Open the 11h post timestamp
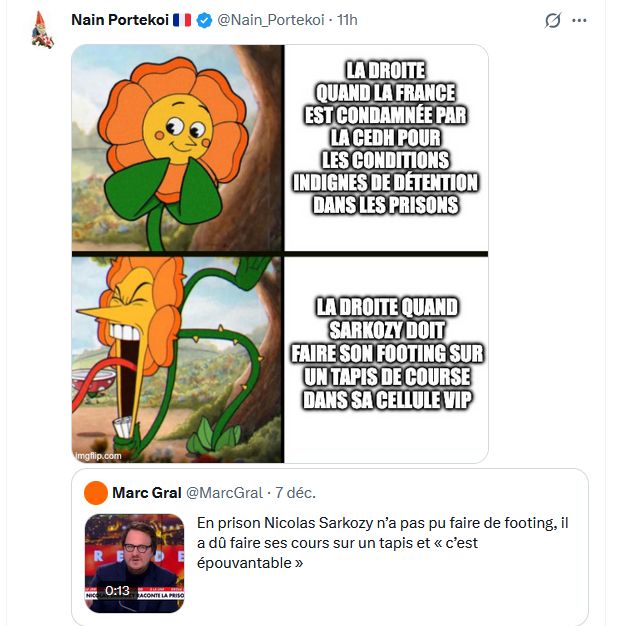 pyautogui.click(x=347, y=21)
